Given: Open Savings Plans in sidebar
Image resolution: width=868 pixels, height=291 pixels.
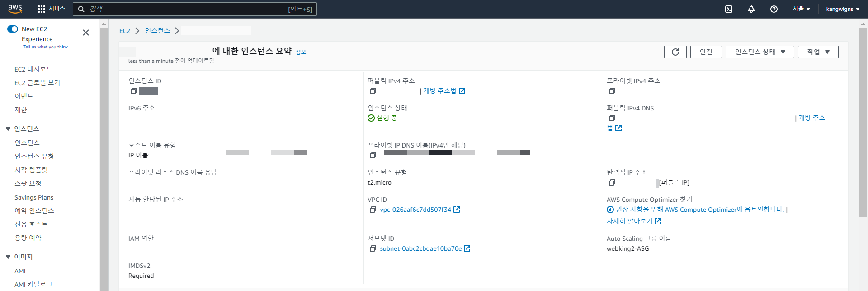Looking at the screenshot, I should point(34,197).
